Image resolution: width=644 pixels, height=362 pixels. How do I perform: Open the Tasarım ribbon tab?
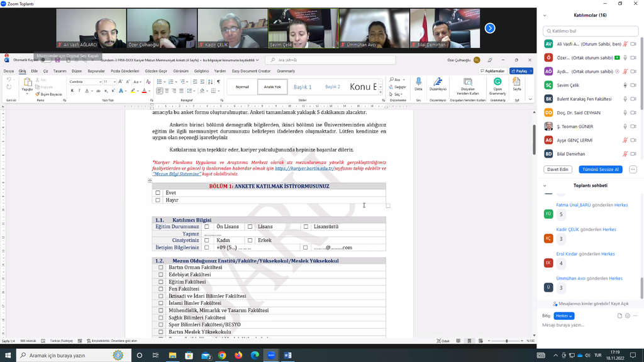pyautogui.click(x=60, y=71)
